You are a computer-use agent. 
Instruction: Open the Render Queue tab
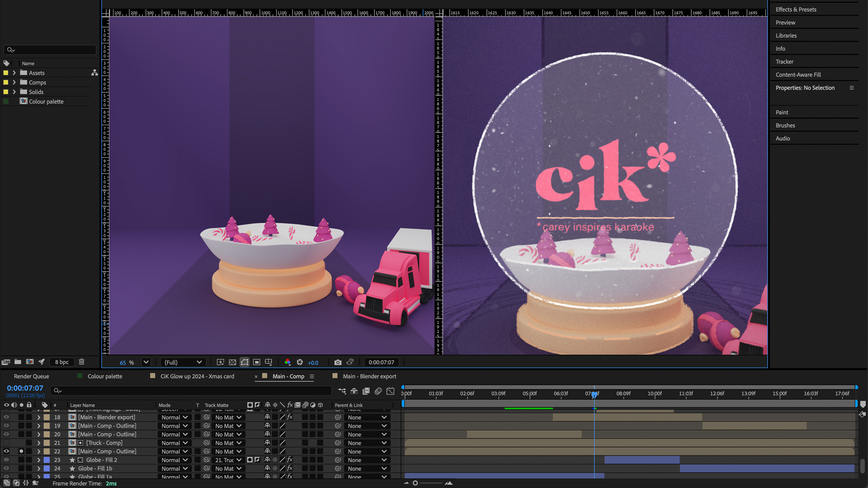point(31,376)
